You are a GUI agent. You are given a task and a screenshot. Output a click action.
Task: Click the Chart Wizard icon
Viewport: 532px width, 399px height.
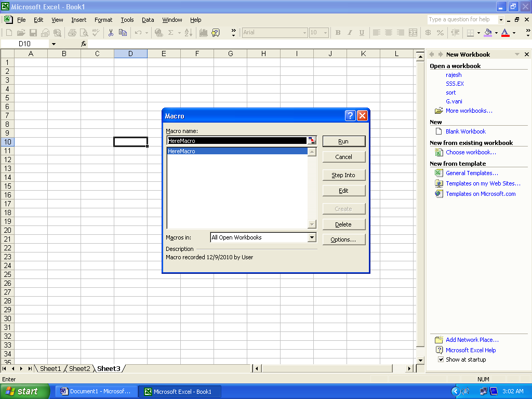203,33
